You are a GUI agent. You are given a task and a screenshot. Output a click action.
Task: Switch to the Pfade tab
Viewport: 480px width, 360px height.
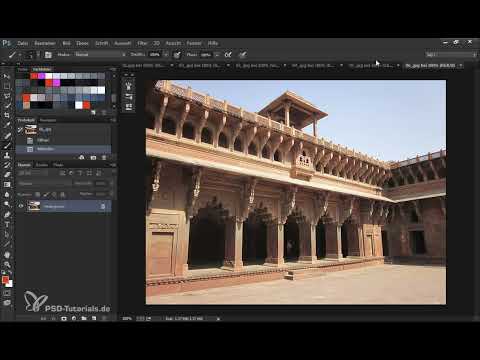(x=58, y=165)
